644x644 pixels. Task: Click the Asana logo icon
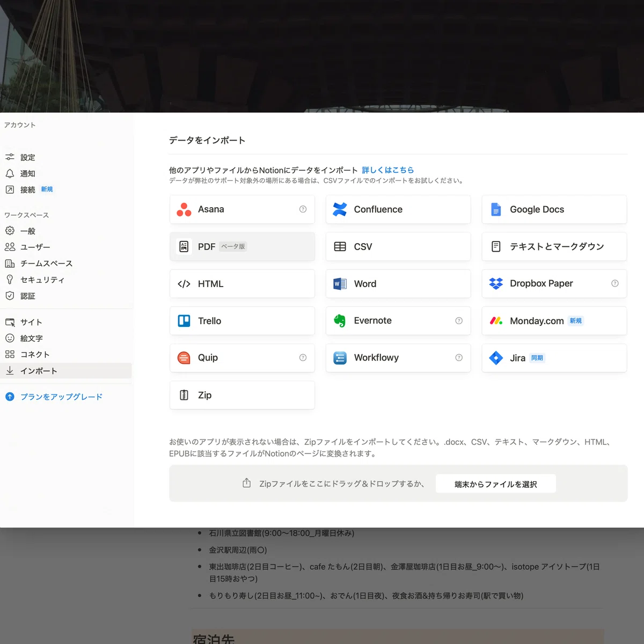(184, 209)
